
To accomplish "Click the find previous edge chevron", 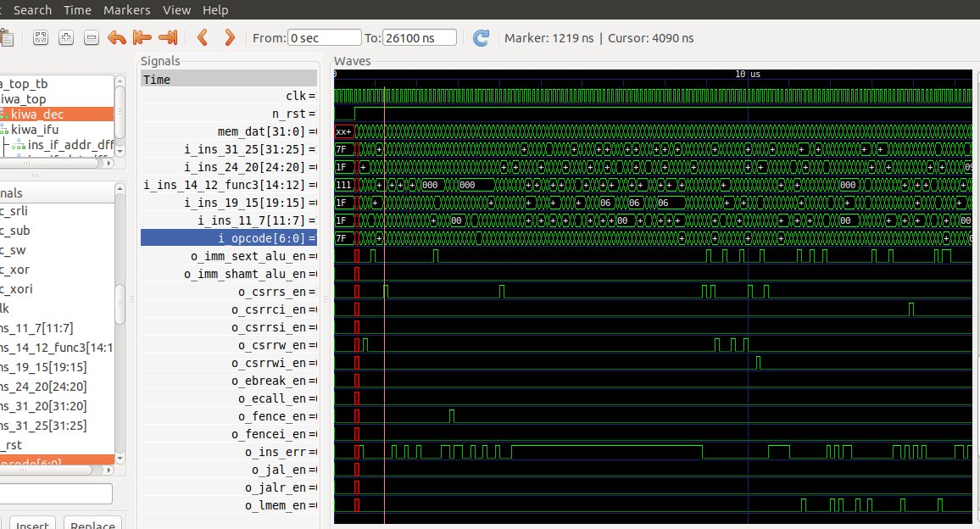I will pos(202,37).
